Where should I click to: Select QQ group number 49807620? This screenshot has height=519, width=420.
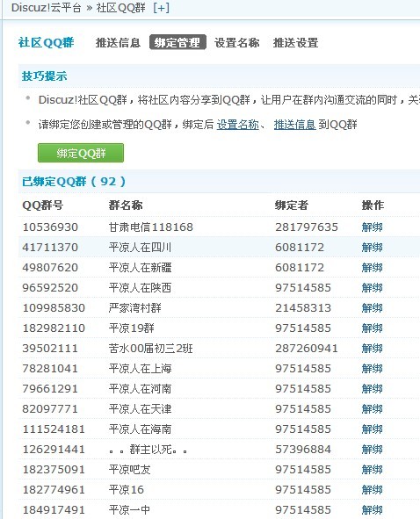pos(50,268)
